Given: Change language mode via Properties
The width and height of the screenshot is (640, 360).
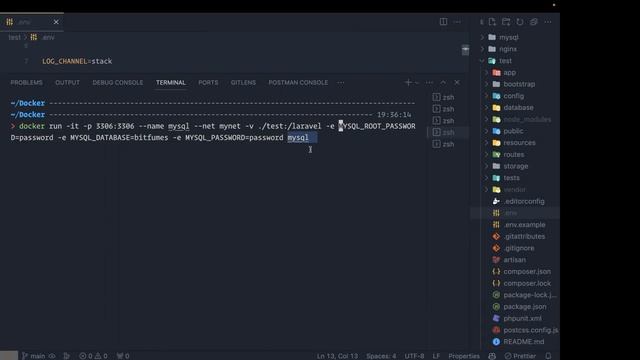Looking at the screenshot, I should 464,356.
